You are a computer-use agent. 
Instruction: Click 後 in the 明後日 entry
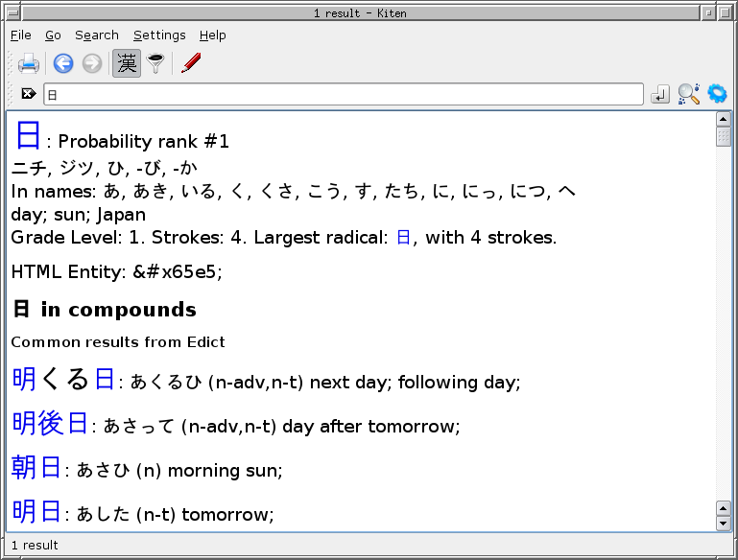point(50,423)
